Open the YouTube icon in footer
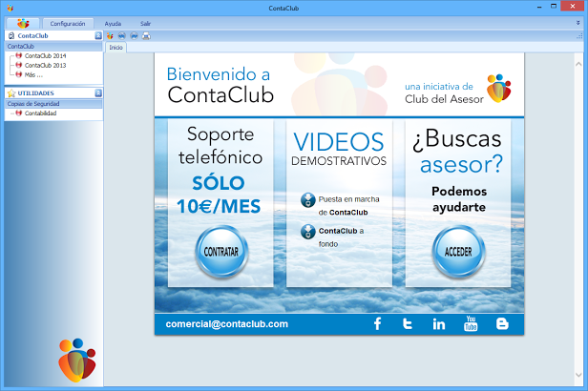588x391 pixels. (471, 323)
